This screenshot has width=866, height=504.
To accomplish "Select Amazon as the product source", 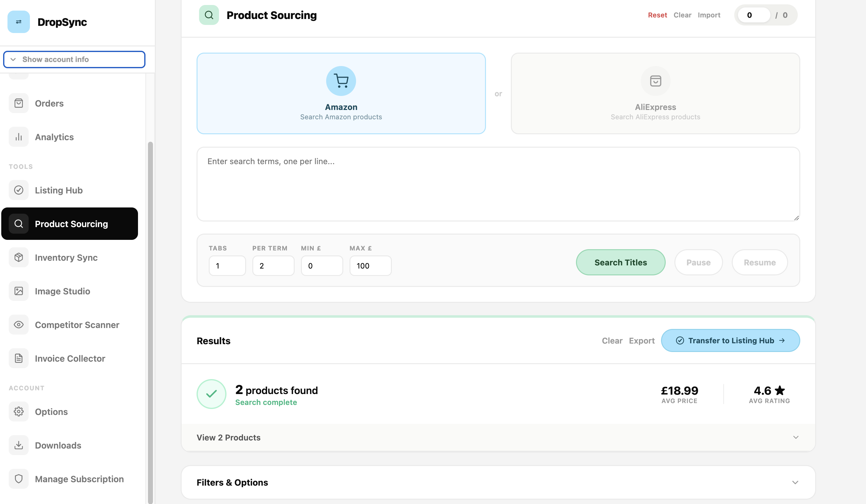I will tap(341, 93).
